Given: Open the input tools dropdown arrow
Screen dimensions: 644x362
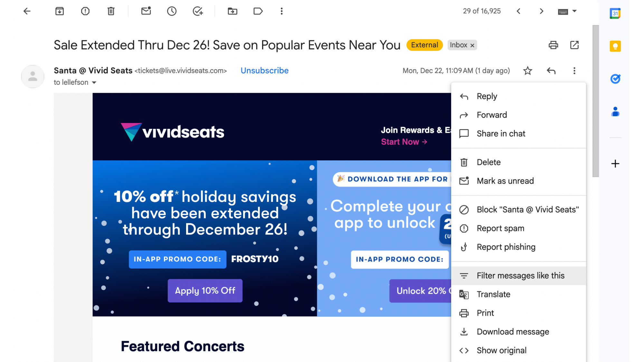Looking at the screenshot, I should pyautogui.click(x=574, y=11).
